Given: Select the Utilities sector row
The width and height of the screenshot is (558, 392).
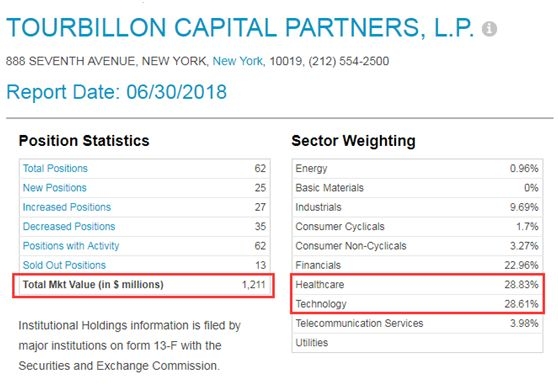Looking at the screenshot, I should (x=417, y=343).
